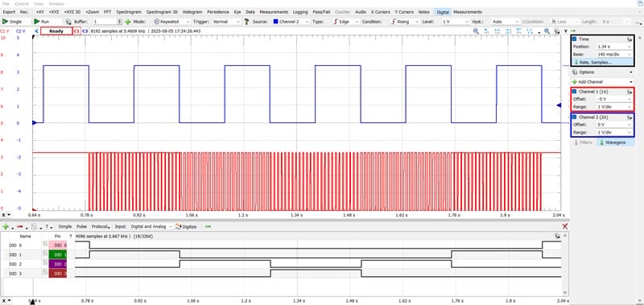Click the Y toggle above the Time panel
Viewport: 644px width, 305px height.
[566, 31]
